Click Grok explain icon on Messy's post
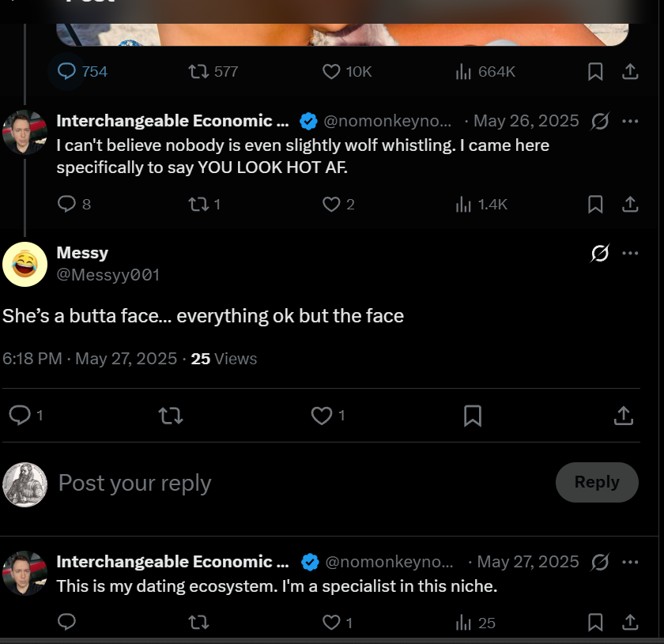The height and width of the screenshot is (644, 664). click(x=600, y=253)
